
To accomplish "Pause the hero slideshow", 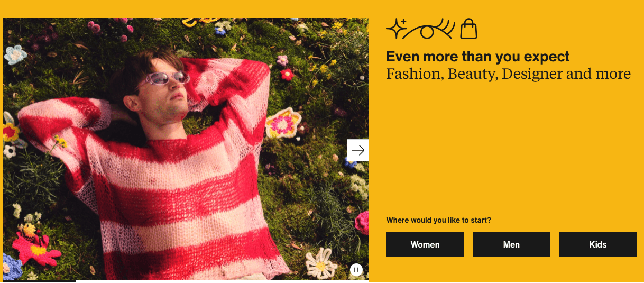I will (356, 270).
